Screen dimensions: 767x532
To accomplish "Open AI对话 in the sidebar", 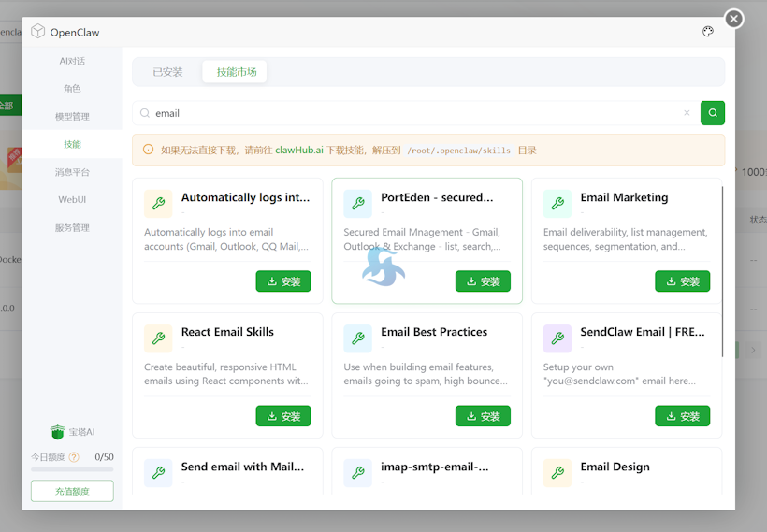I will 72,61.
